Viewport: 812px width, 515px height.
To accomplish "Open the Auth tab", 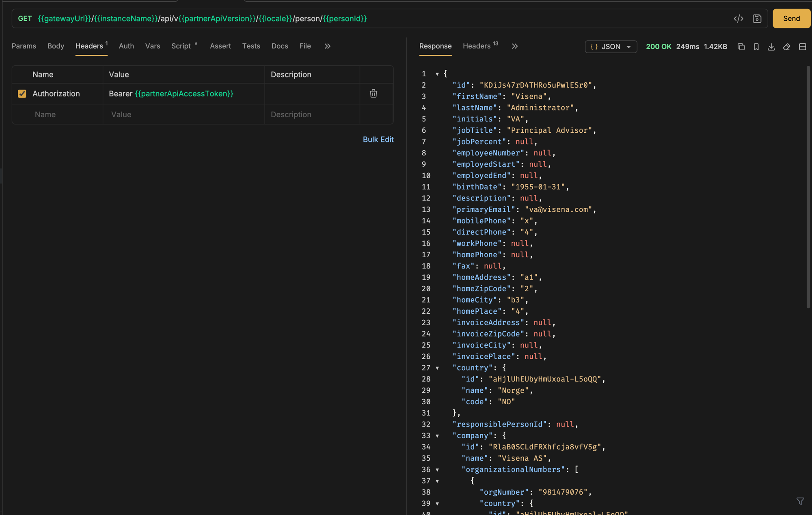I will click(x=126, y=46).
